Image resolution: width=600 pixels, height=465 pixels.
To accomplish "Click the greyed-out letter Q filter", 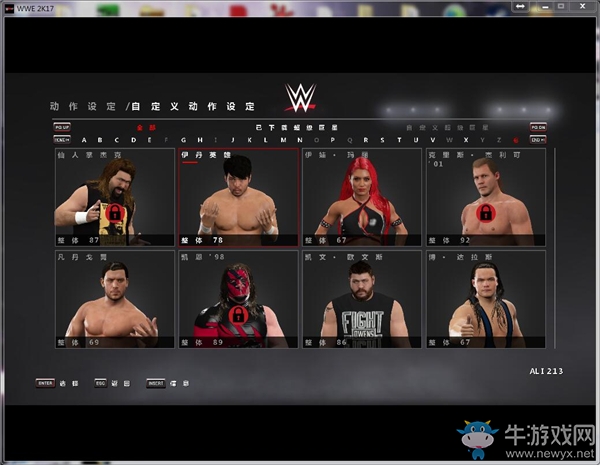I will 349,140.
